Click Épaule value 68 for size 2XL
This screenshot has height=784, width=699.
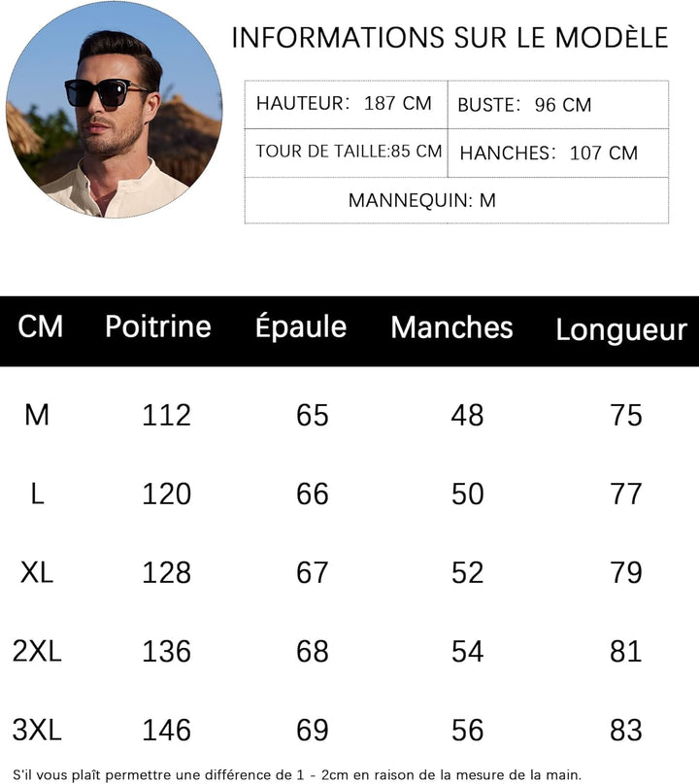pos(313,651)
